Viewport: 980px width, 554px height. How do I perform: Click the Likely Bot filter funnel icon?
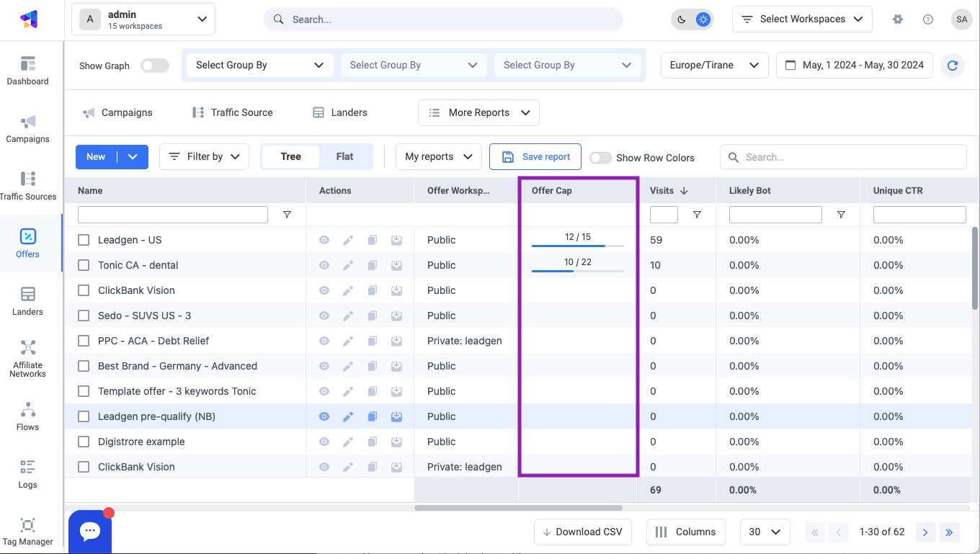pos(841,215)
